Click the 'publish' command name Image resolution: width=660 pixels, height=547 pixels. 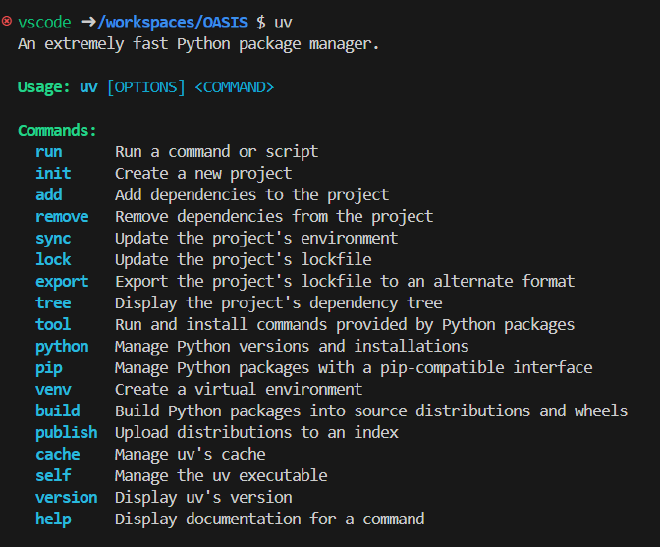67,433
